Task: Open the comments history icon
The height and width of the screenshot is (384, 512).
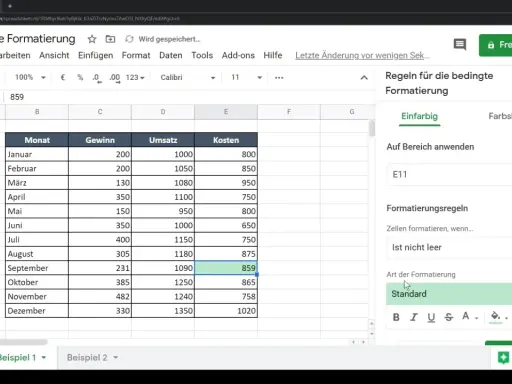Action: pos(460,44)
